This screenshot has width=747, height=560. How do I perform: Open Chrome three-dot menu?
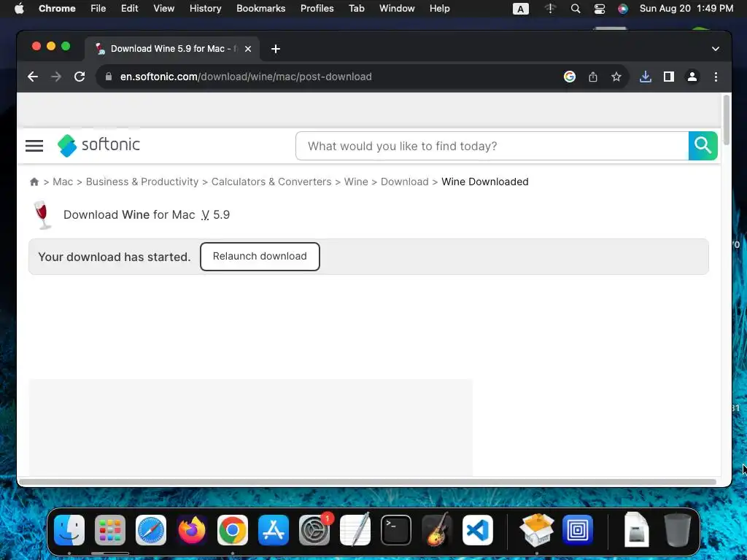[716, 77]
